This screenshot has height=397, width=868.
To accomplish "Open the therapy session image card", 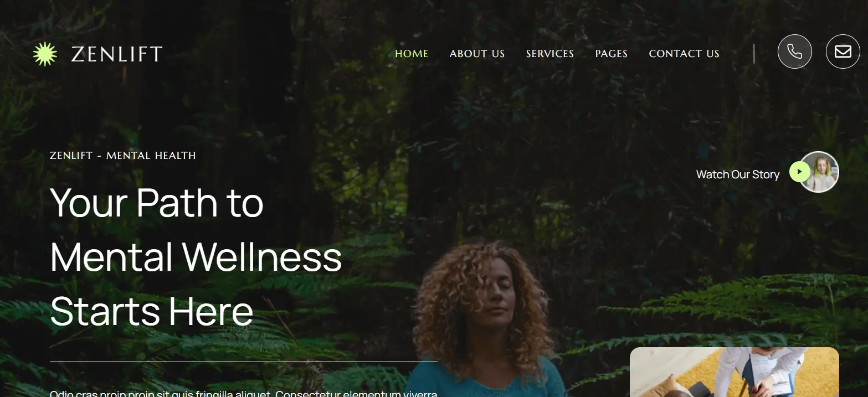I will pos(735,372).
